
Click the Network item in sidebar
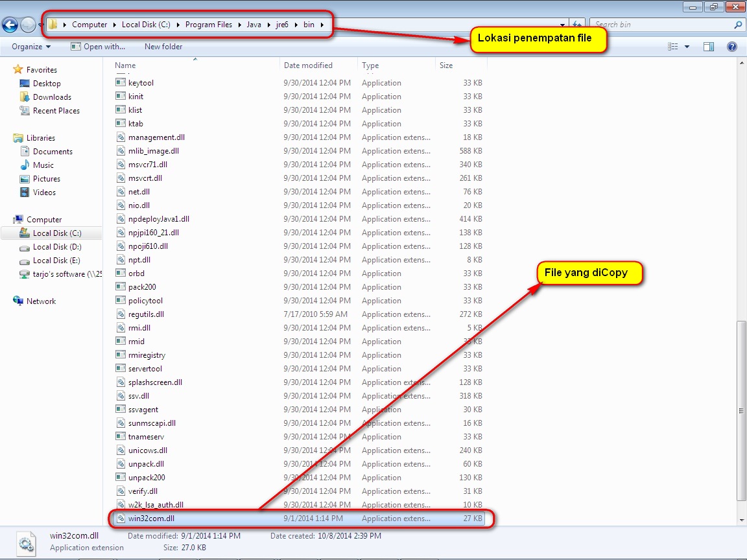click(x=41, y=301)
